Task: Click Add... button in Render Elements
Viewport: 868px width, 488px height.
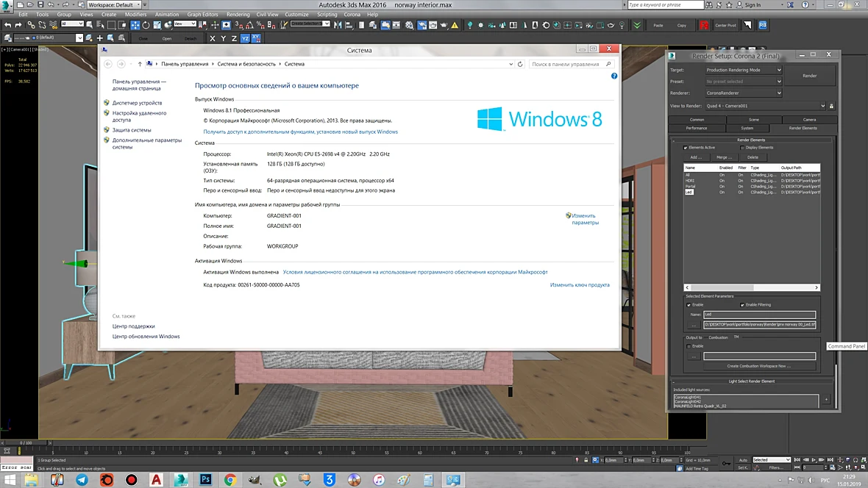Action: pos(696,157)
